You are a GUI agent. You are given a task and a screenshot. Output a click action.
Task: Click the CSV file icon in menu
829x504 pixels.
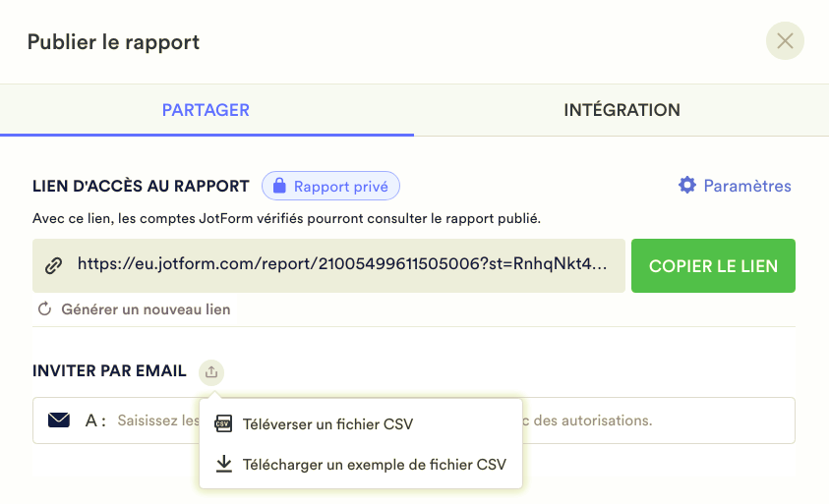click(x=223, y=424)
